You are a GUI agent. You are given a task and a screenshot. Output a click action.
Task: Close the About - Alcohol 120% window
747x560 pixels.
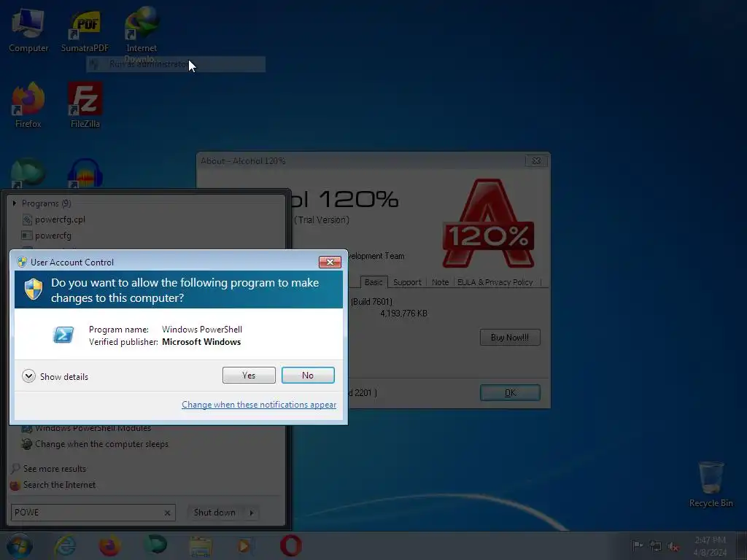[x=536, y=161]
